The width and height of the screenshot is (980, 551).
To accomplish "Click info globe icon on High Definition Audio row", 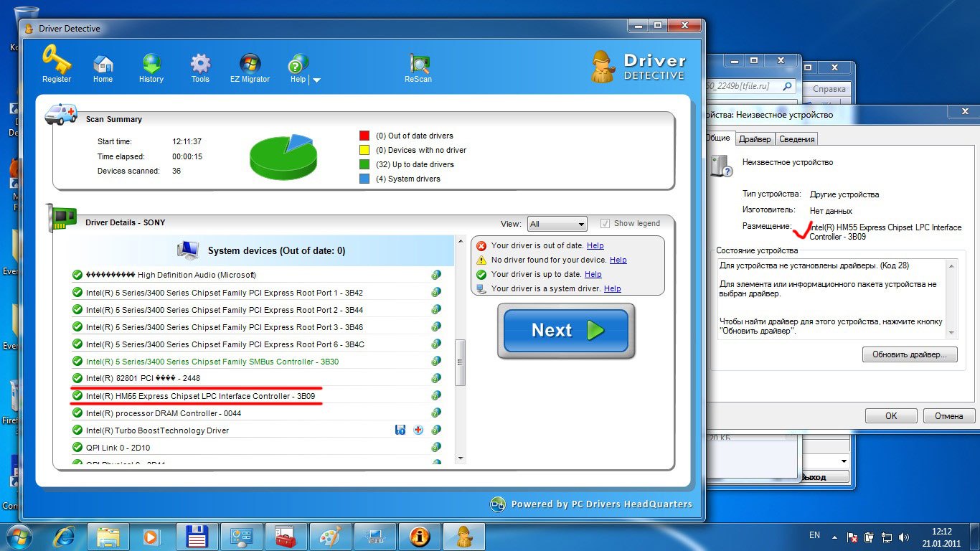I will pos(436,275).
